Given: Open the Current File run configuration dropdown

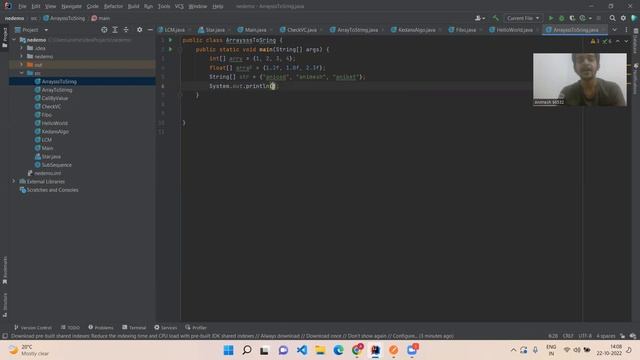Looking at the screenshot, I should click(523, 18).
